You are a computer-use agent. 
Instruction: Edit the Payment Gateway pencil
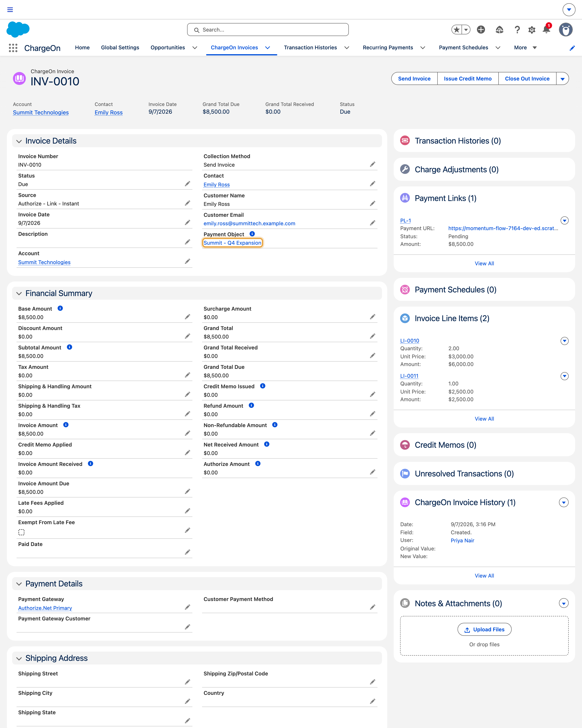(188, 607)
